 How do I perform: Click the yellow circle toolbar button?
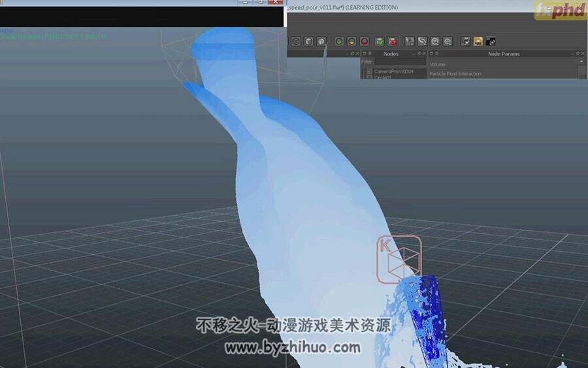(x=351, y=41)
